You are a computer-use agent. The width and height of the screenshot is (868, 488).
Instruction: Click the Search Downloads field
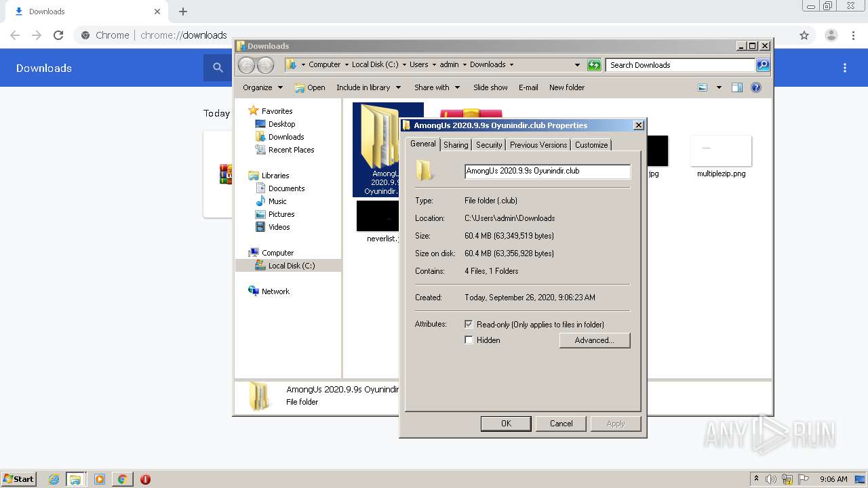681,65
